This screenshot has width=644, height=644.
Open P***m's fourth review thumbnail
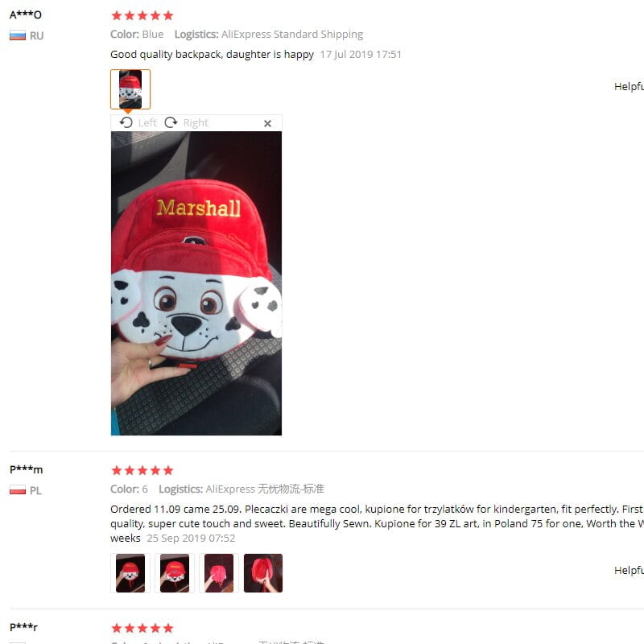coord(263,573)
